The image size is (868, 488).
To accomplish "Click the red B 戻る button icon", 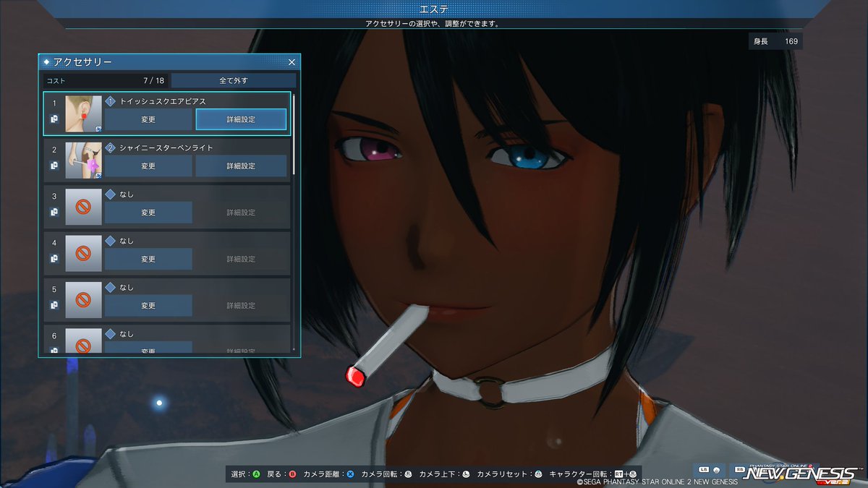I will pyautogui.click(x=292, y=474).
